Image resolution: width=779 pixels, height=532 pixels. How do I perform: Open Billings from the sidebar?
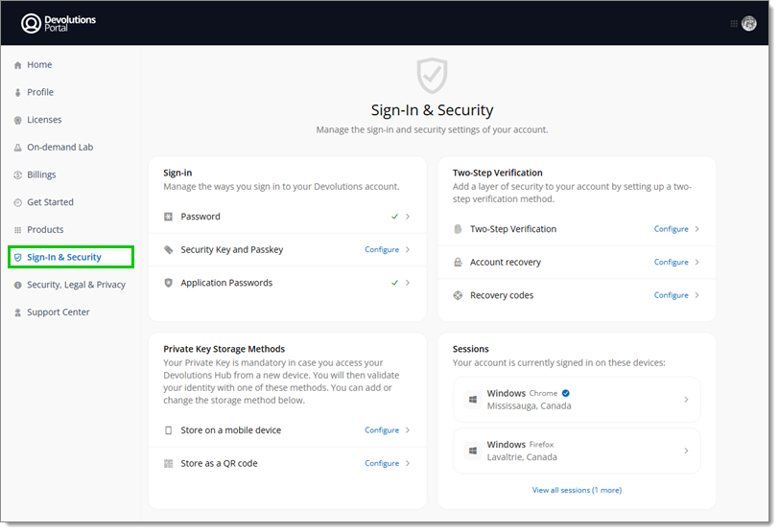[x=41, y=174]
